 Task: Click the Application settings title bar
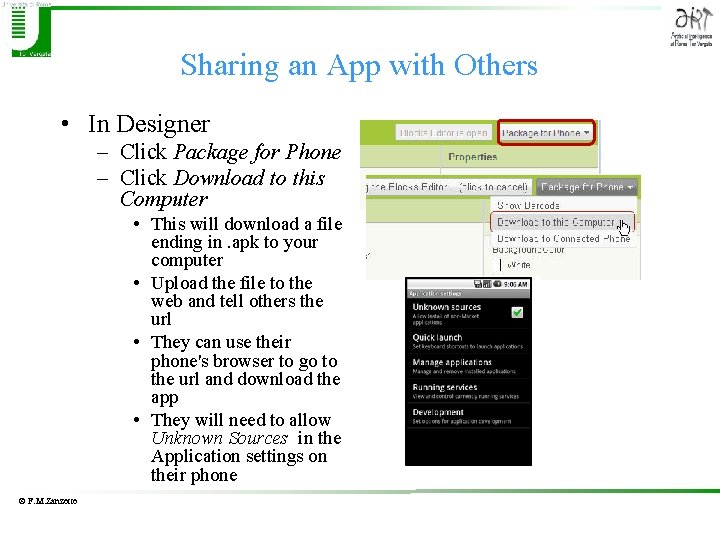tap(468, 293)
